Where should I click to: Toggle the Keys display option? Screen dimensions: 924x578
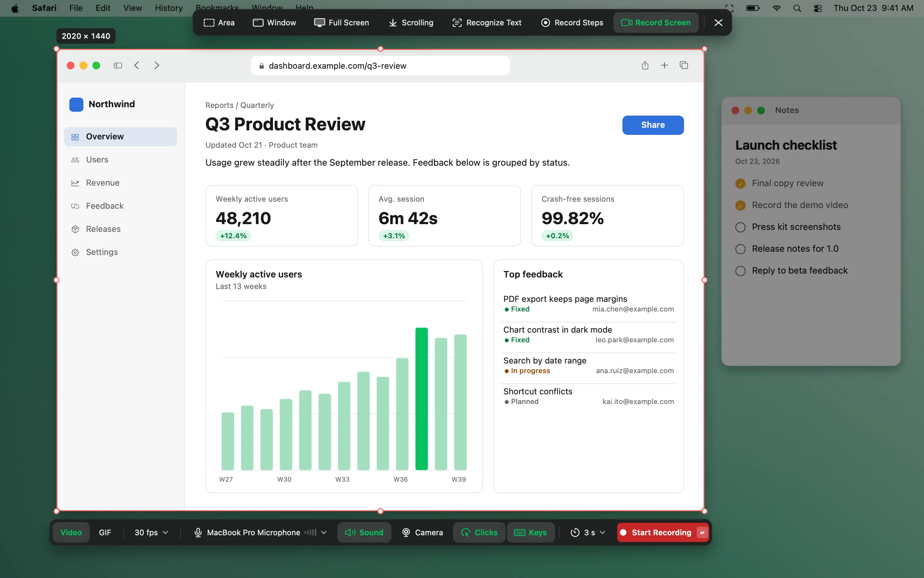coord(531,532)
